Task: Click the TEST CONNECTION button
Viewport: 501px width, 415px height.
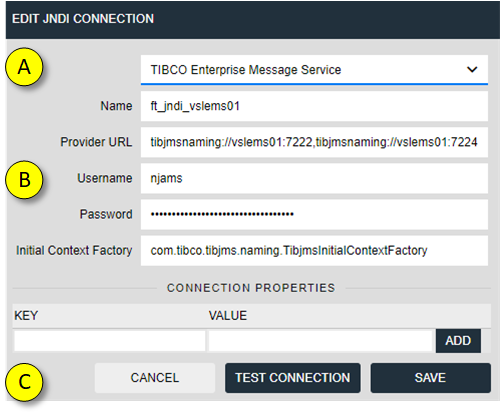Action: 292,378
